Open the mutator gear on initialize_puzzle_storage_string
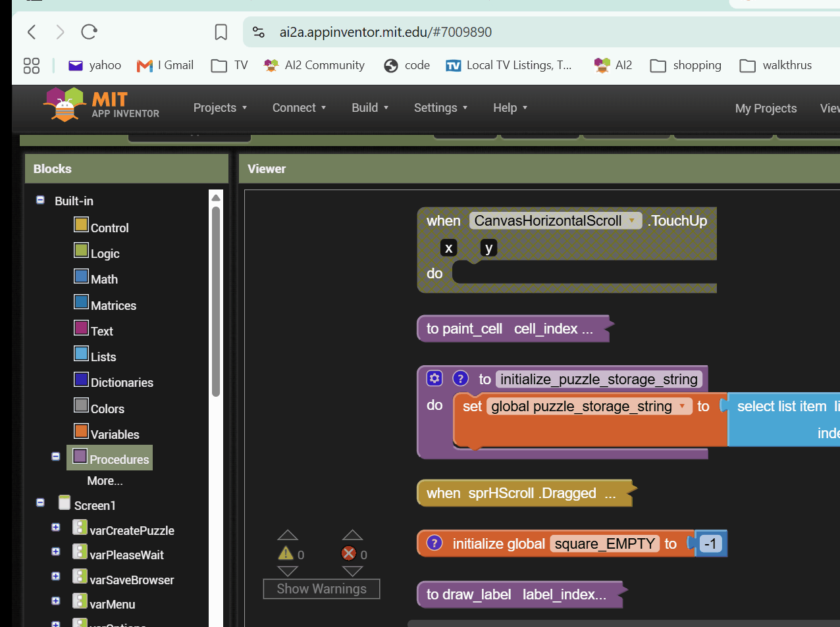The height and width of the screenshot is (627, 840). tap(434, 378)
